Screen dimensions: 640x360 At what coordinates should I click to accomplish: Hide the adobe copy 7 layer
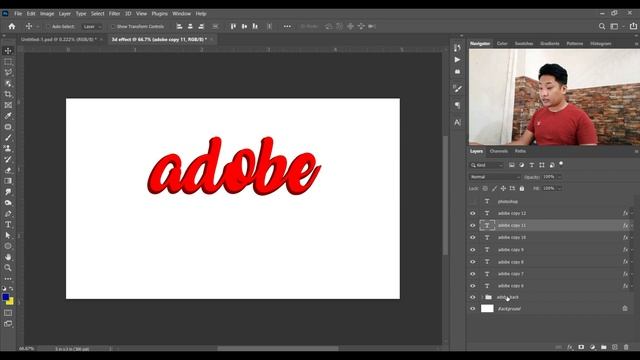coord(473,274)
